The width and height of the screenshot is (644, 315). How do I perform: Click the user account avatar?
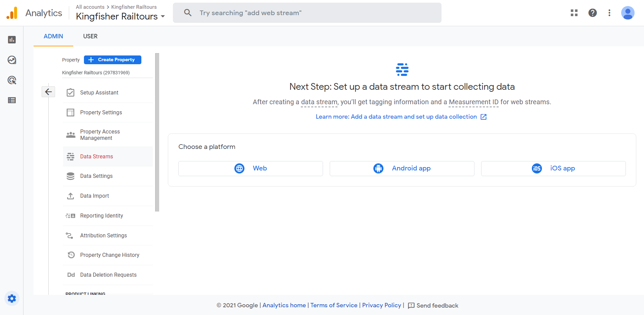point(628,13)
